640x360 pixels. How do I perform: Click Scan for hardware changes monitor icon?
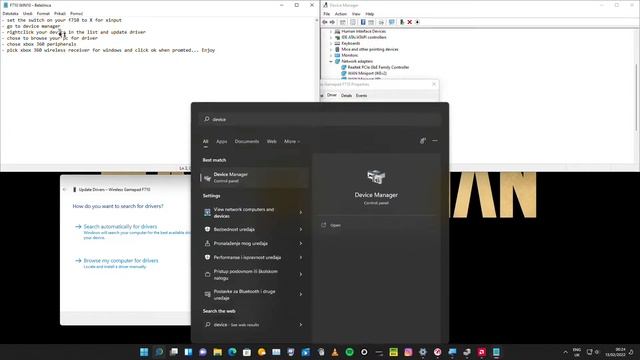[x=392, y=22]
